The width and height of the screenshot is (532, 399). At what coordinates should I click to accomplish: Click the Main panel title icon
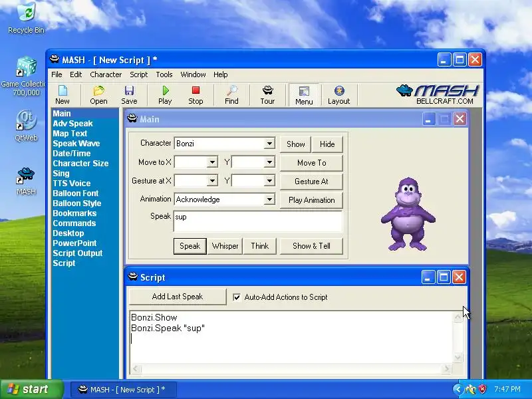click(x=132, y=118)
